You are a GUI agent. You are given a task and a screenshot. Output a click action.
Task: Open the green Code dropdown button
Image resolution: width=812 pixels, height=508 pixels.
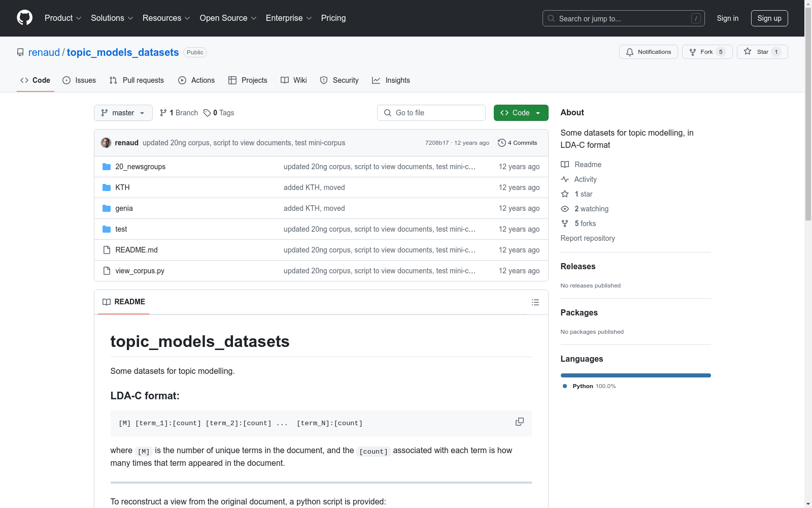pos(521,113)
